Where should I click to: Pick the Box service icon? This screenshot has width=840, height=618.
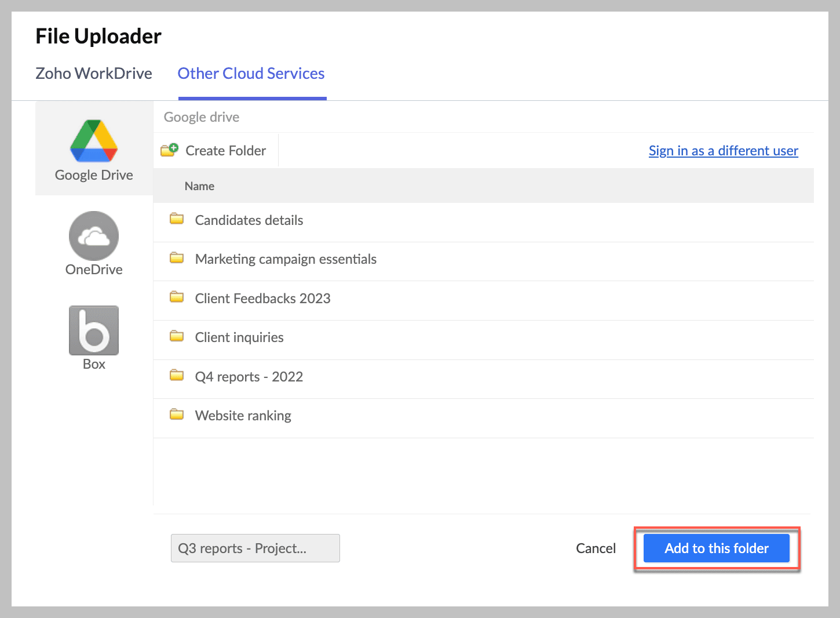tap(94, 330)
